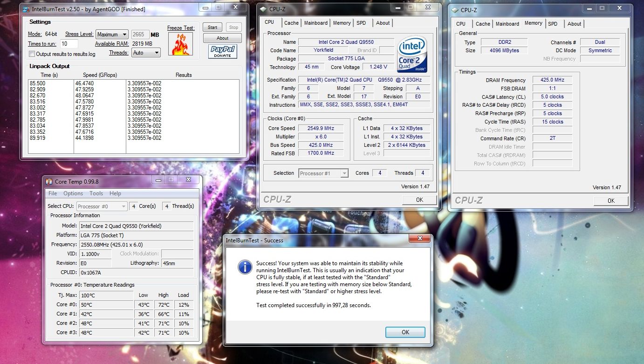The height and width of the screenshot is (364, 644).
Task: Click the Freeze Test flame icon
Action: pos(179,43)
